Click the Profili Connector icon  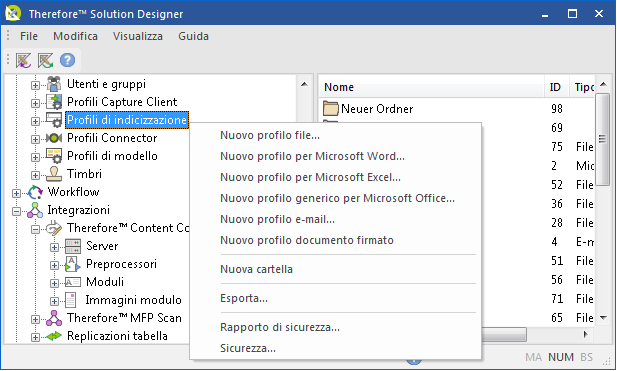click(x=54, y=138)
